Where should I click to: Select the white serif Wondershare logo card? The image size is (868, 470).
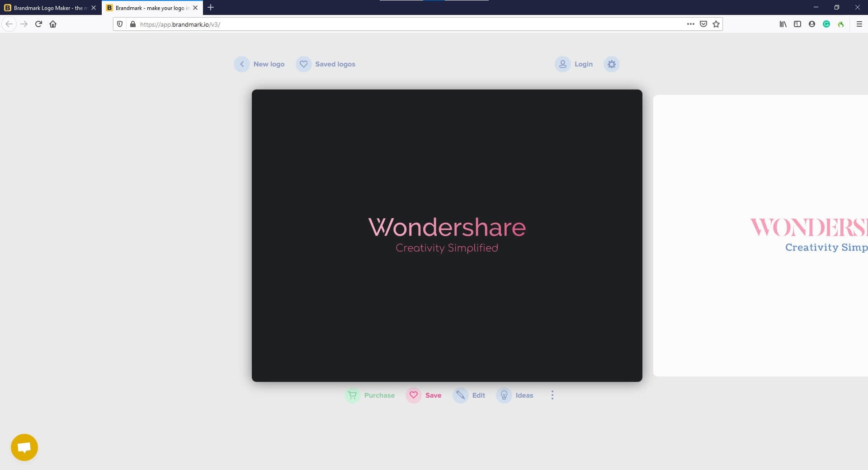pyautogui.click(x=760, y=235)
